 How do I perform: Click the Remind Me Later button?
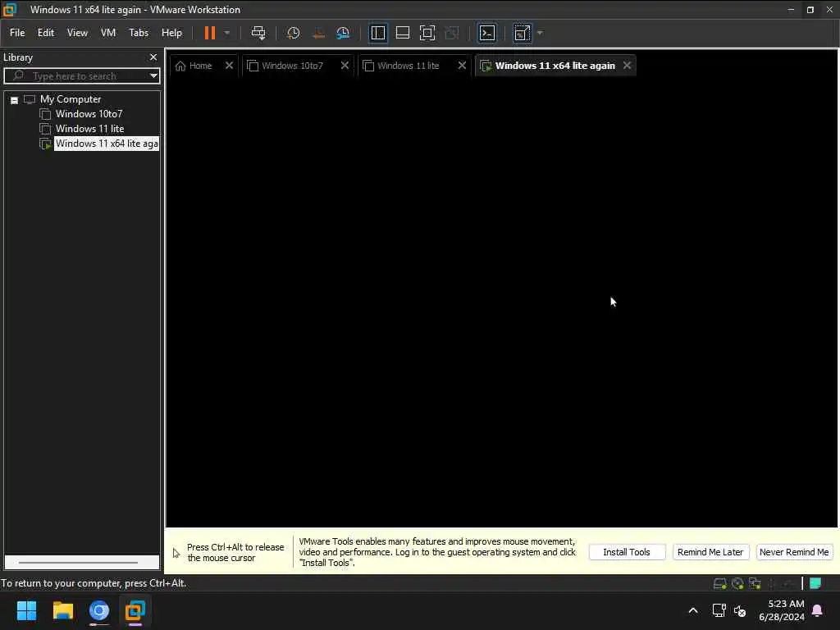710,552
